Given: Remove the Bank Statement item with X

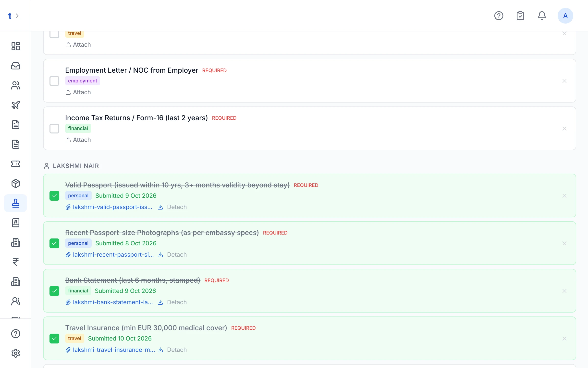Looking at the screenshot, I should coord(564,291).
